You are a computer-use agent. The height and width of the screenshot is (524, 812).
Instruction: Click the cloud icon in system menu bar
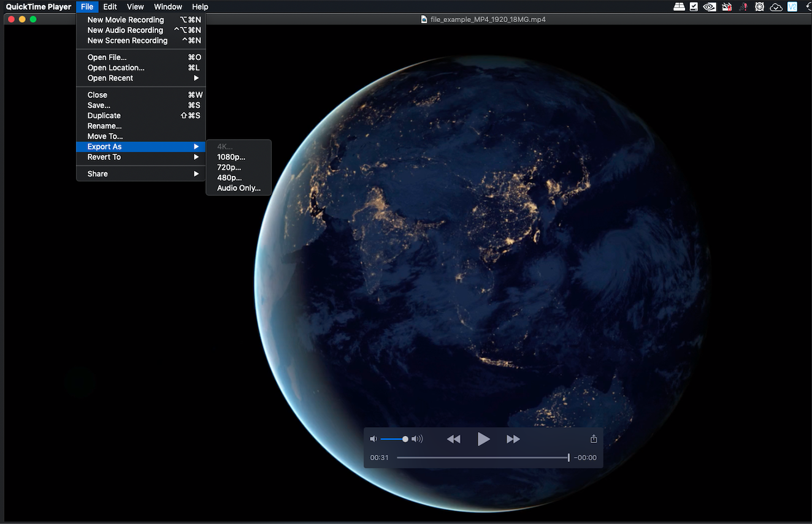pos(776,7)
